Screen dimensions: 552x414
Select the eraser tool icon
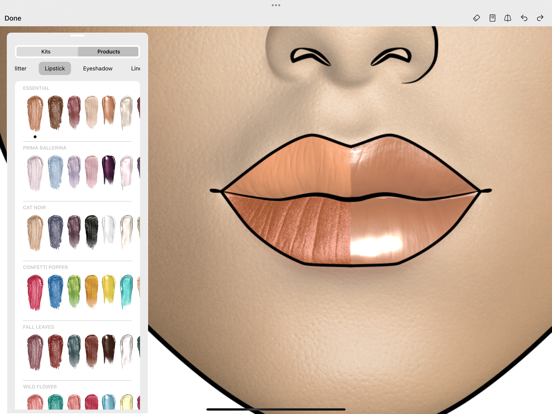coord(476,18)
